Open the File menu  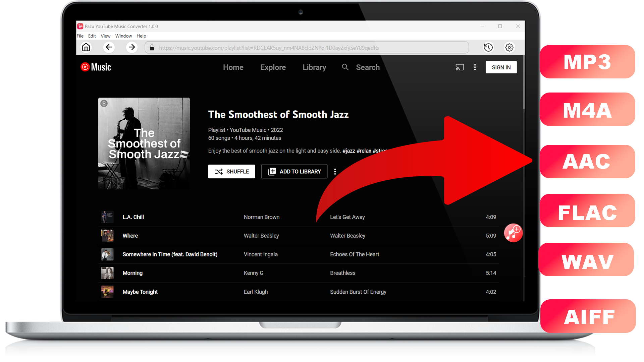coord(80,36)
